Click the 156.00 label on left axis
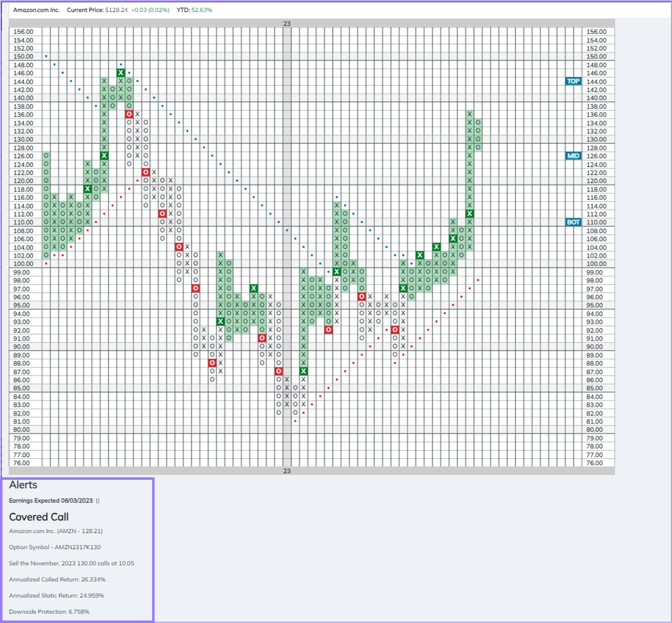 coord(23,32)
